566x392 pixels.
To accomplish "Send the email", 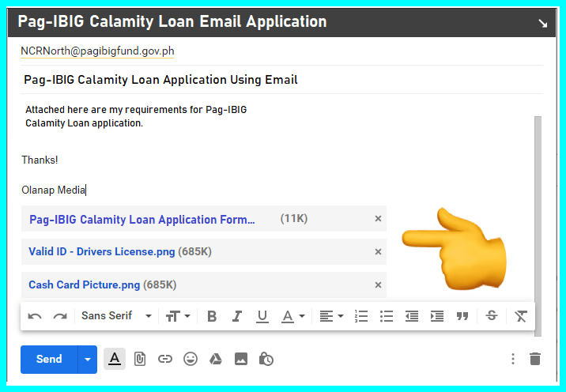I will click(49, 359).
